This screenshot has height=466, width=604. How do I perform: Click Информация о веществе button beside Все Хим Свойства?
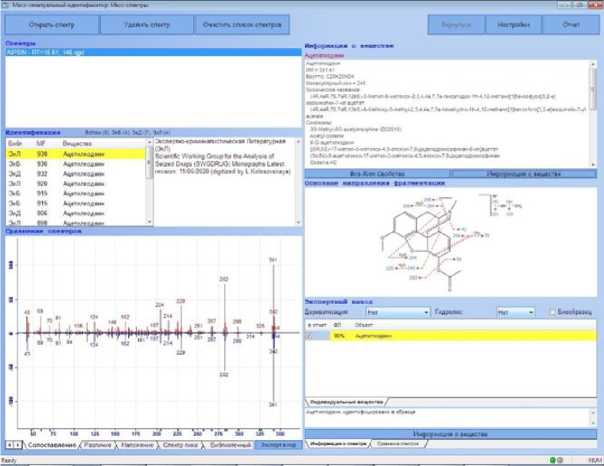[523, 174]
